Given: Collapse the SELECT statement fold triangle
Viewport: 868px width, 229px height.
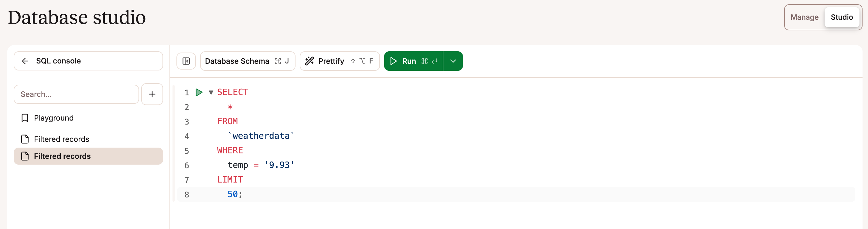Looking at the screenshot, I should pos(211,92).
